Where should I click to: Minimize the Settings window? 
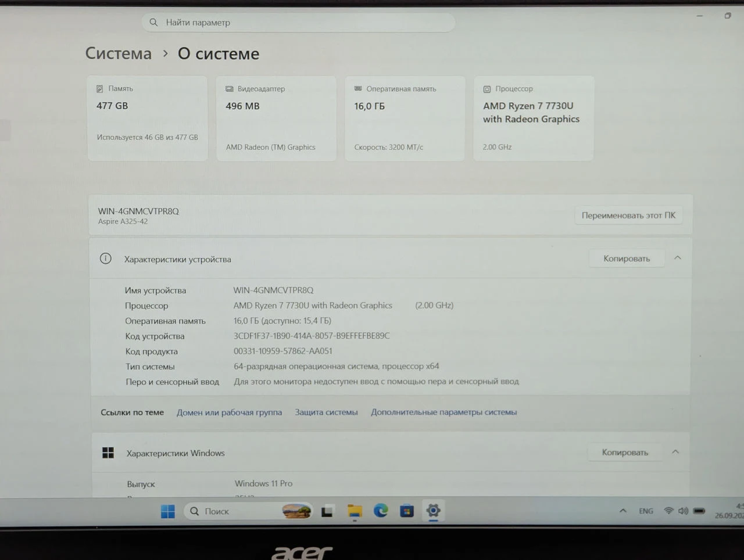700,16
